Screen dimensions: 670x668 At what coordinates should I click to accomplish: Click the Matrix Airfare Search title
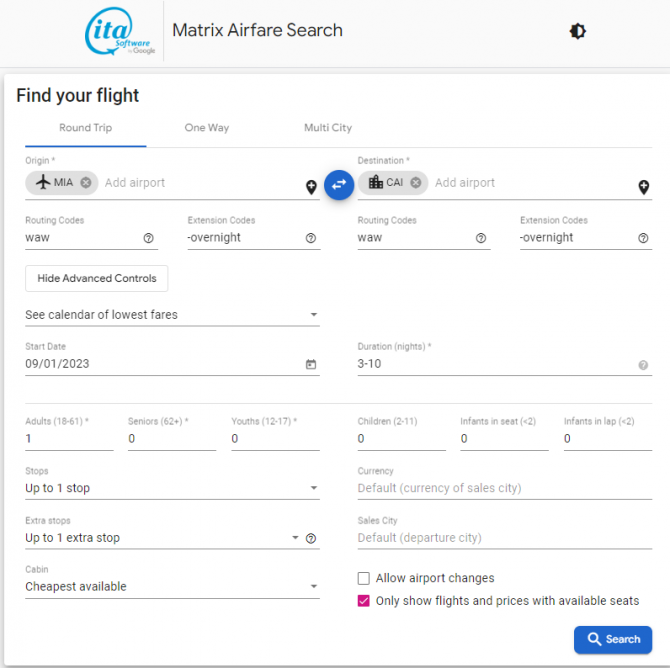click(257, 30)
